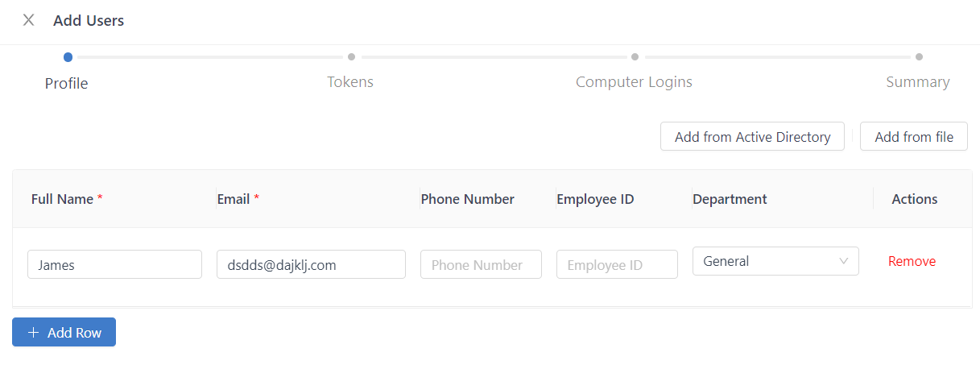Click the Email field with dsdds@dajklj.com
Image resolution: width=980 pixels, height=365 pixels.
tap(310, 264)
